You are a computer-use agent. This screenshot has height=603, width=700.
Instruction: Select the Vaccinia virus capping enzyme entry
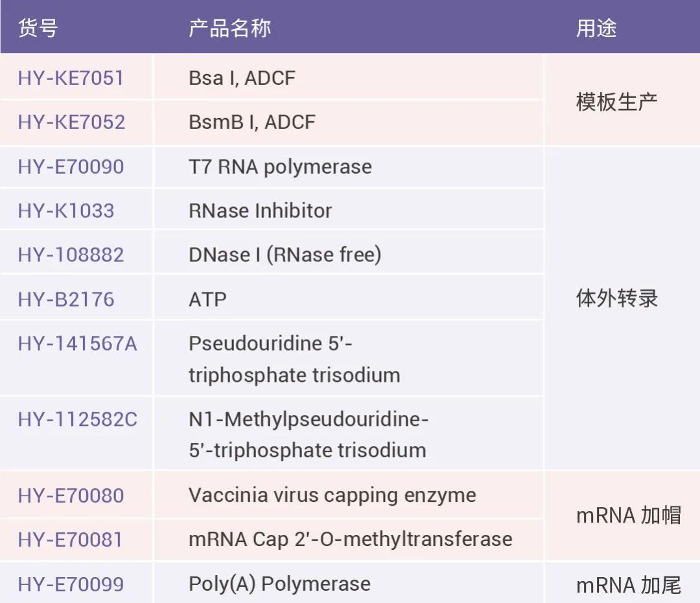[x=332, y=496]
